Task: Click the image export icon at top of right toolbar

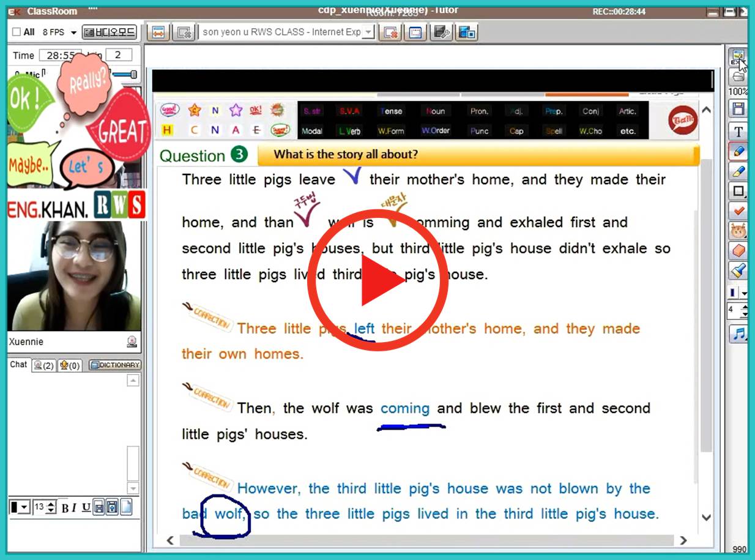Action: click(x=738, y=58)
